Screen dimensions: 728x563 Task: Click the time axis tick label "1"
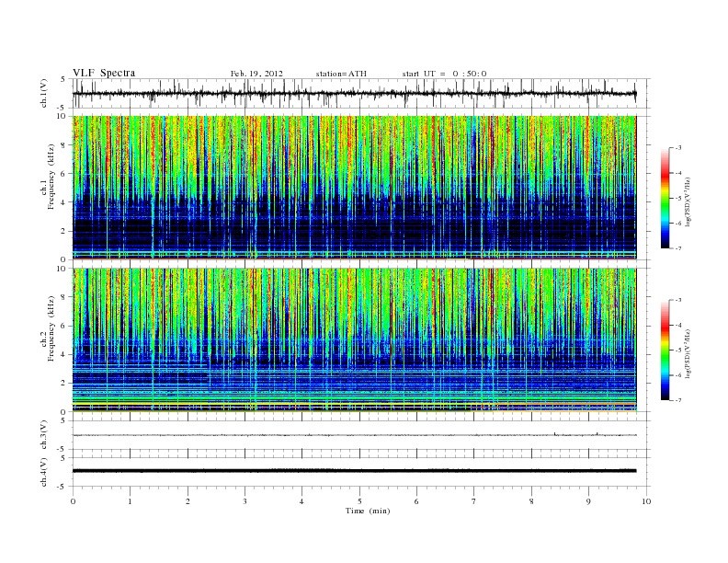130,501
